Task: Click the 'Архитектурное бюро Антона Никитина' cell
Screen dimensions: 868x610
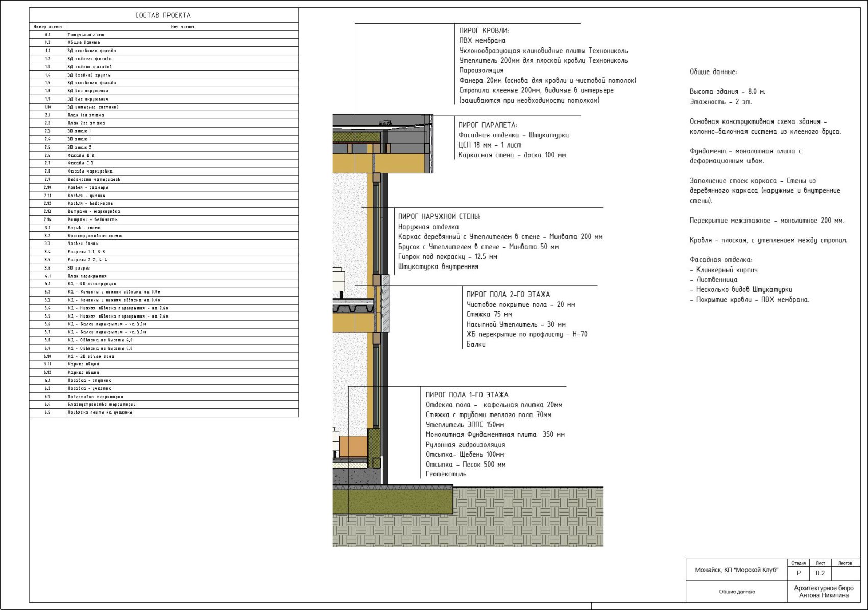Action: click(824, 592)
